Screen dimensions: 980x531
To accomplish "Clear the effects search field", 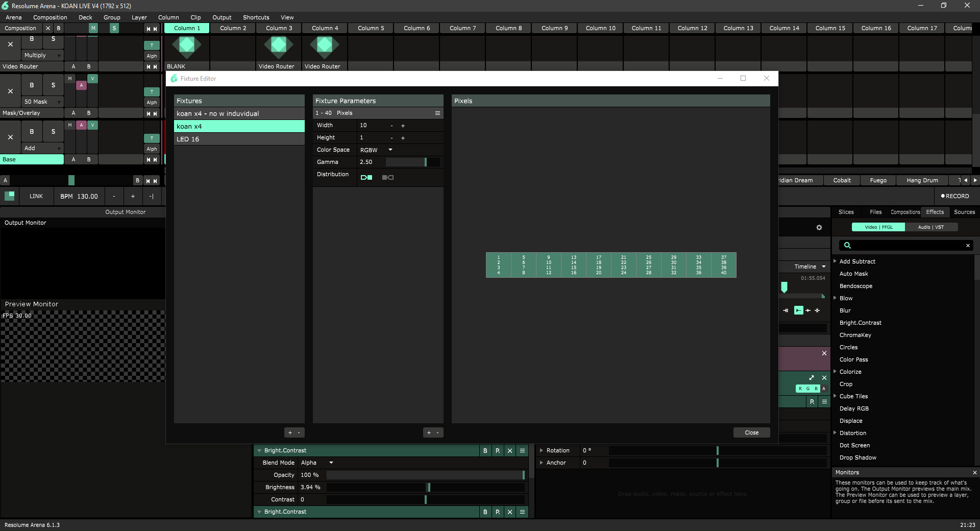I will pyautogui.click(x=968, y=246).
